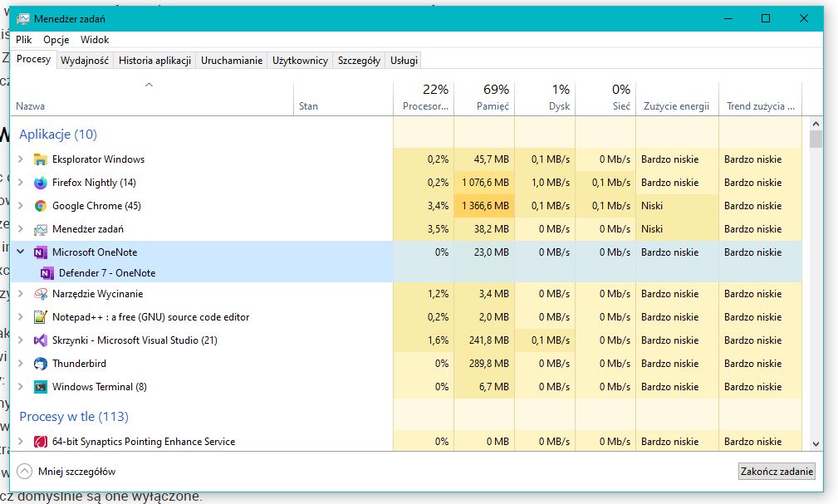Image resolution: width=838 pixels, height=504 pixels.
Task: Click the Firefox Nightly icon
Action: 40,183
